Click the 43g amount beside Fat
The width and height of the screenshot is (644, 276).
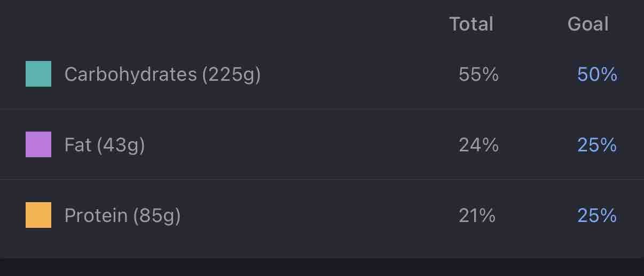[121, 145]
